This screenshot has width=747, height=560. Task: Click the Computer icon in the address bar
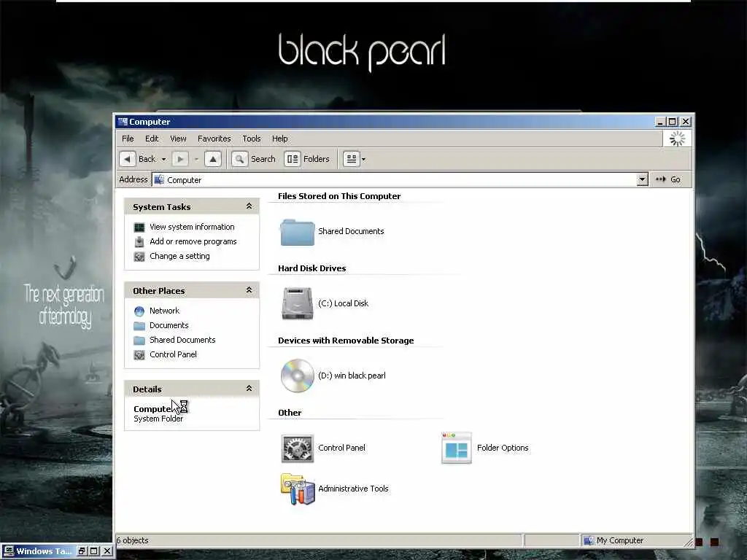pyautogui.click(x=159, y=179)
